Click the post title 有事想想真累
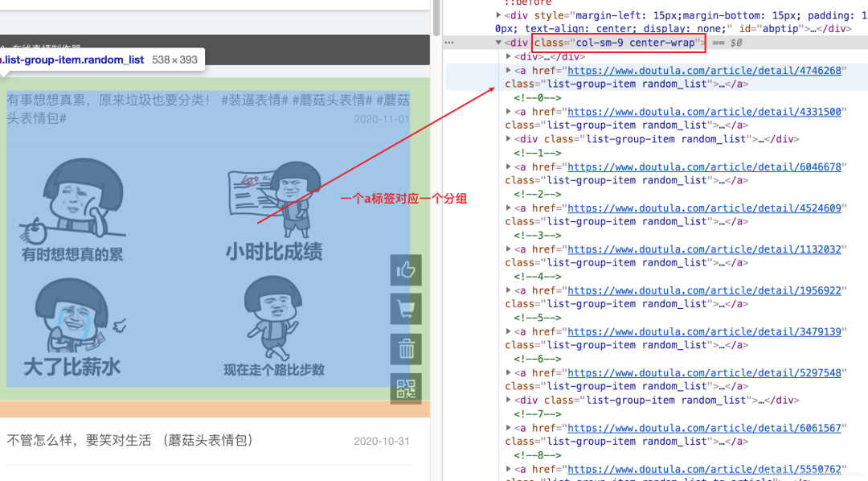The image size is (868, 481). tap(208, 109)
